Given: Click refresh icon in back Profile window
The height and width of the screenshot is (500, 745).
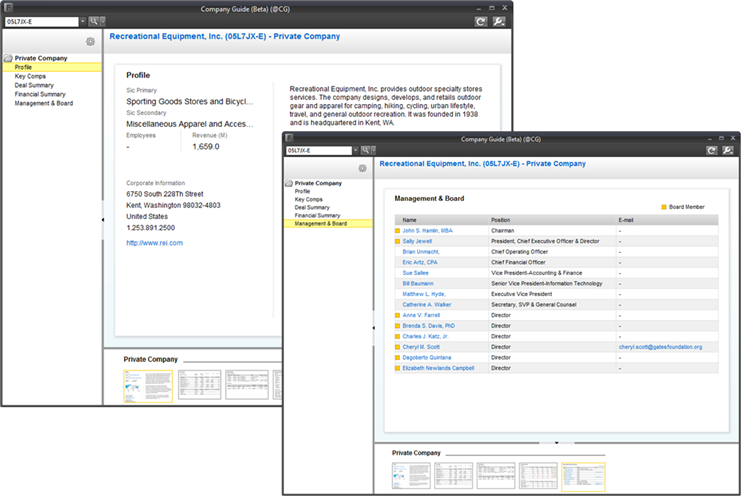Looking at the screenshot, I should tap(480, 21).
